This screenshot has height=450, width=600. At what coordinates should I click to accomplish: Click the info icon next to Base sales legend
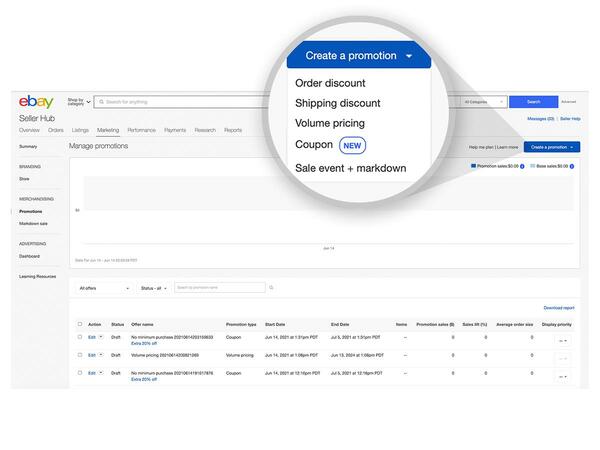(572, 166)
